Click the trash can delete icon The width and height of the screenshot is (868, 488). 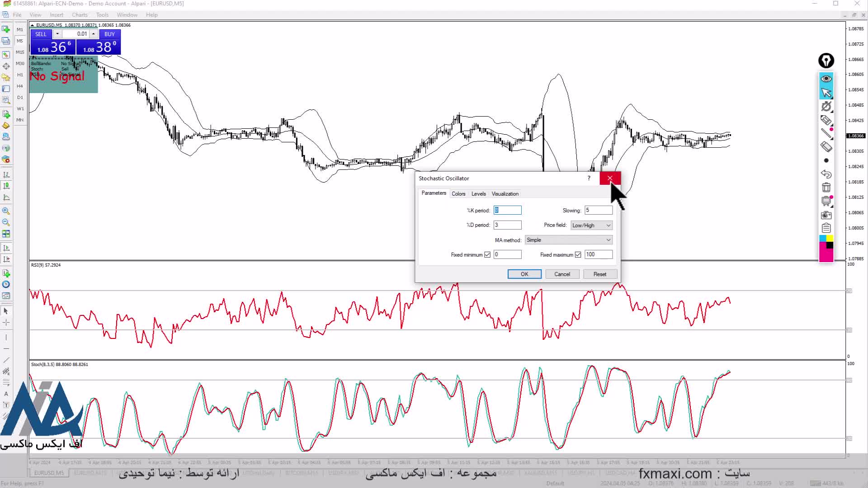pyautogui.click(x=826, y=187)
